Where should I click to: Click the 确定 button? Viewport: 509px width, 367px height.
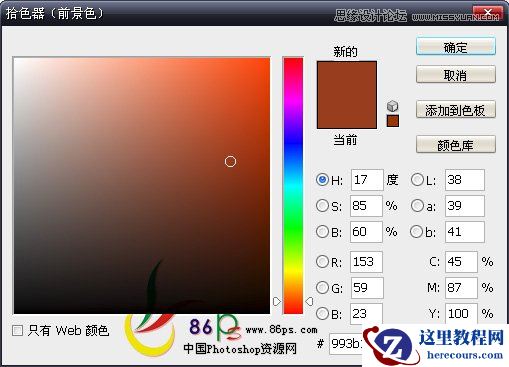[x=456, y=47]
